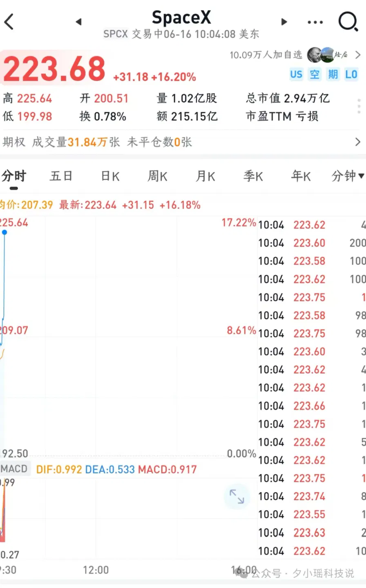Tap the 223.63 trade tick row

coord(312,533)
